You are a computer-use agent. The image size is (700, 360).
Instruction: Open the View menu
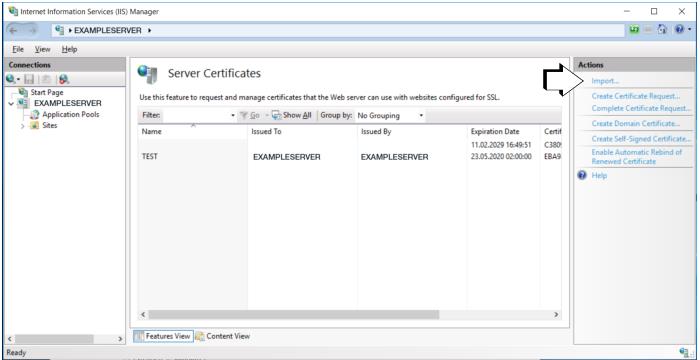click(42, 49)
